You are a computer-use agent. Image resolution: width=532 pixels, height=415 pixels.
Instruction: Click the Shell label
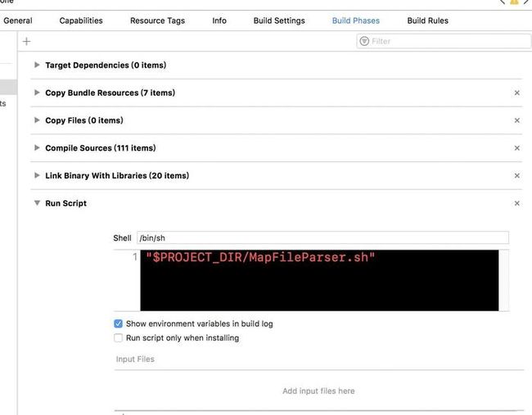122,238
